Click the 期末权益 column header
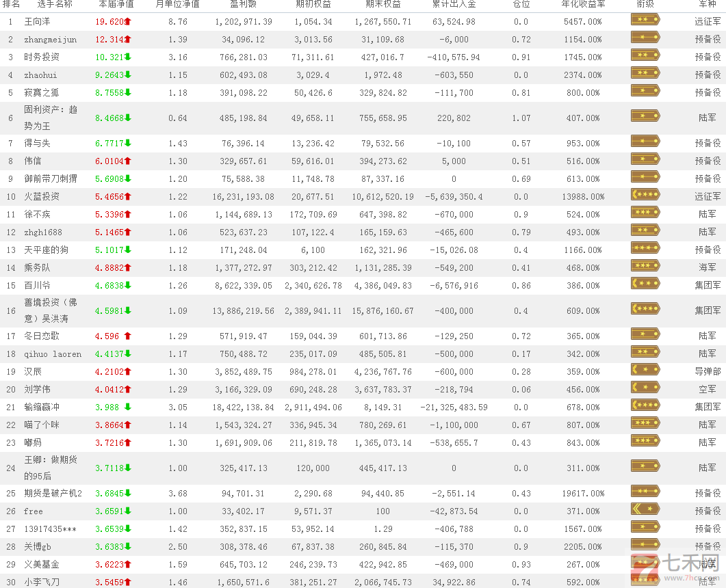 coord(383,4)
